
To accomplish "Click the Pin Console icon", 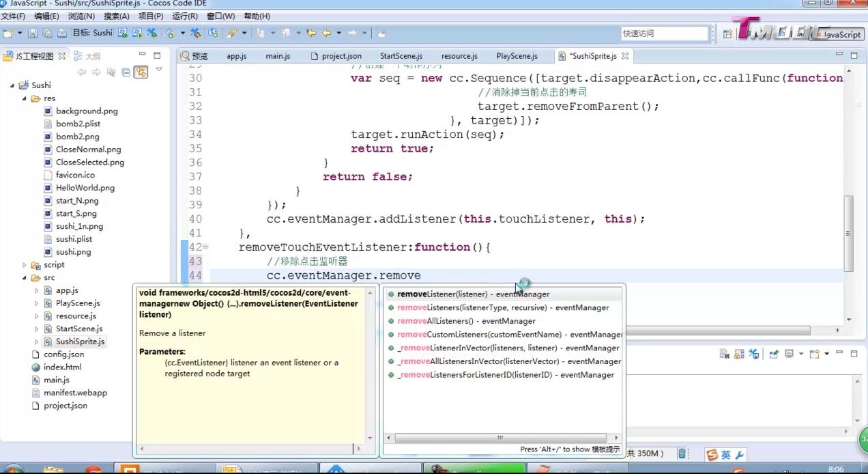I will tap(774, 354).
